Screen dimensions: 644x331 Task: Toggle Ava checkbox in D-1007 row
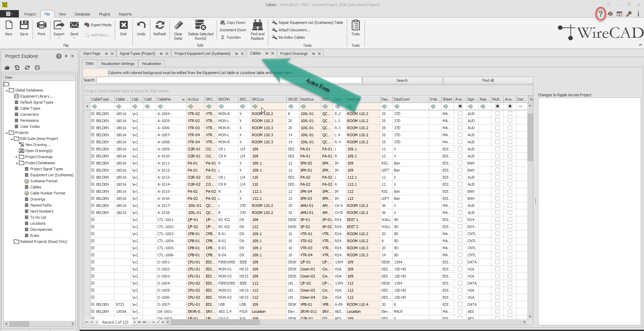pyautogui.click(x=460, y=304)
